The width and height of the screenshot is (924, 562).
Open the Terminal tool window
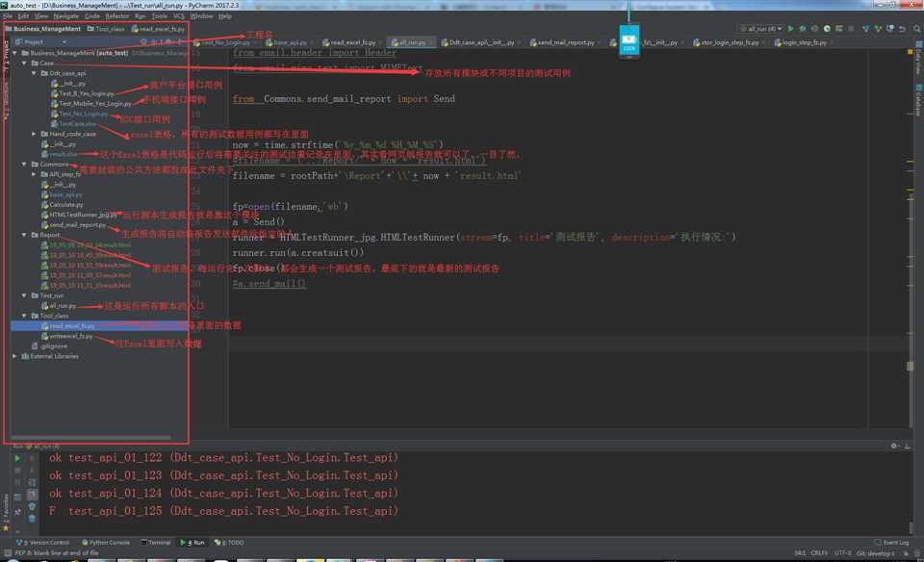[156, 543]
